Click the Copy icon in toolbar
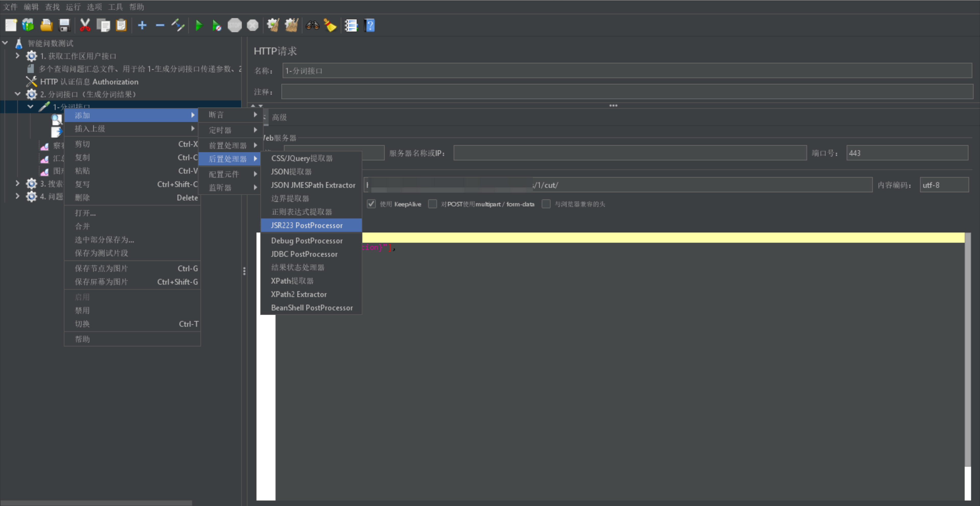This screenshot has height=506, width=980. click(103, 26)
